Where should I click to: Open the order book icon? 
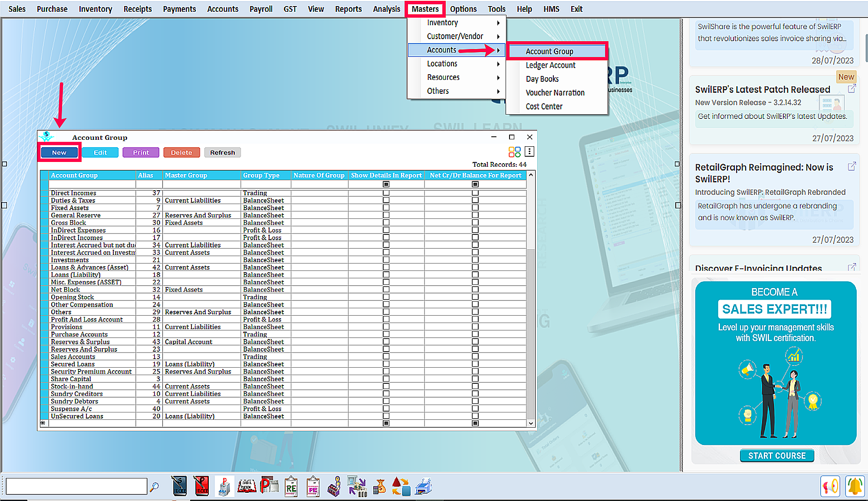point(247,486)
